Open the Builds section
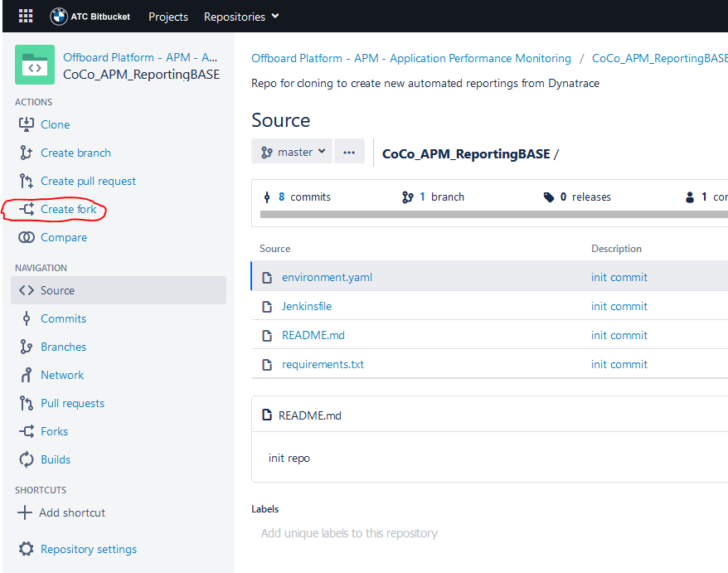This screenshot has height=573, width=728. tap(55, 459)
